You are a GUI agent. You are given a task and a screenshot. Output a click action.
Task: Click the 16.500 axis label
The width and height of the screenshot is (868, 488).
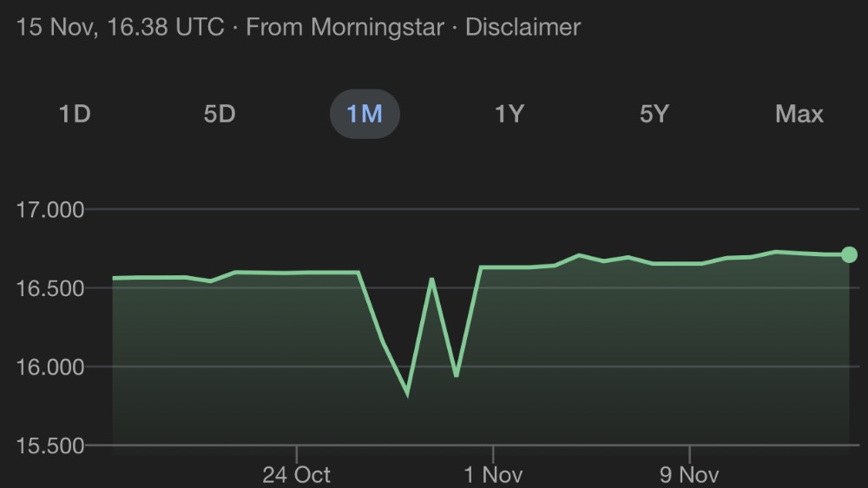click(x=49, y=288)
